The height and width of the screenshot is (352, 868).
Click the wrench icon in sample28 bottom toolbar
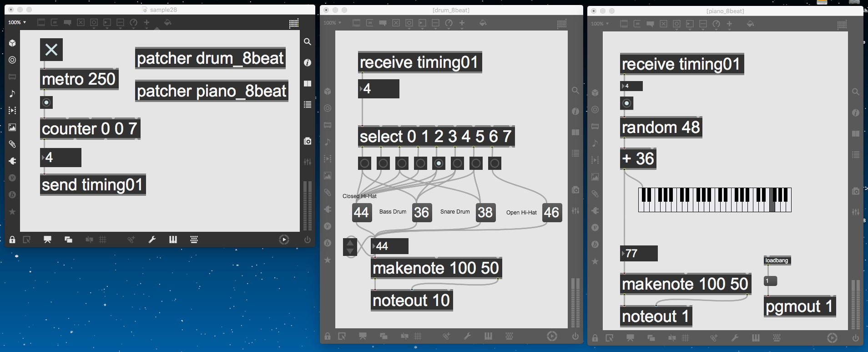[152, 240]
